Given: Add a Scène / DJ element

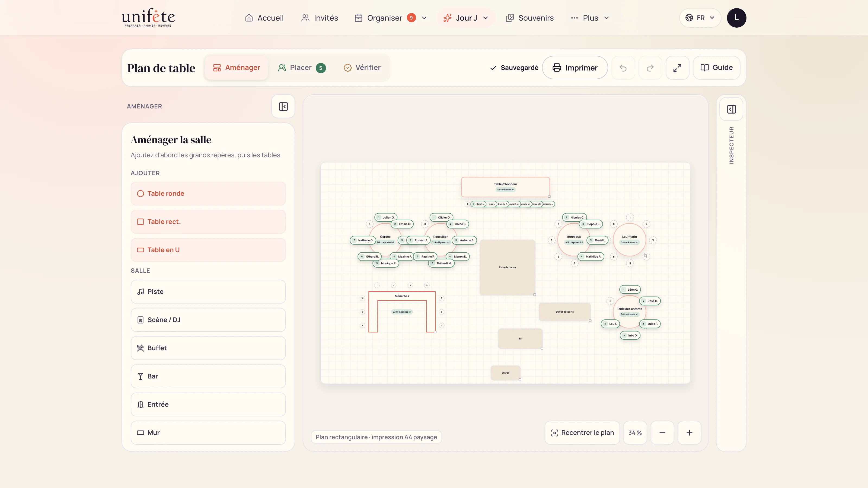Looking at the screenshot, I should [x=208, y=320].
